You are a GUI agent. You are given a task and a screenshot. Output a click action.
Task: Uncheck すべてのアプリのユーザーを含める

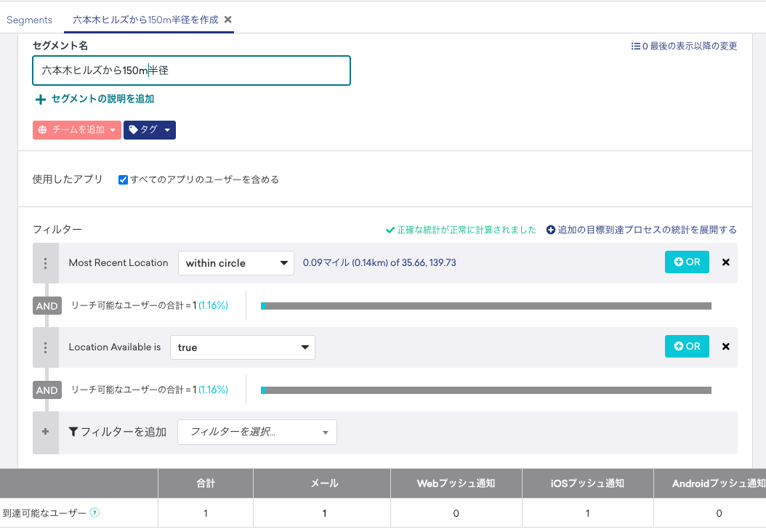pos(122,179)
